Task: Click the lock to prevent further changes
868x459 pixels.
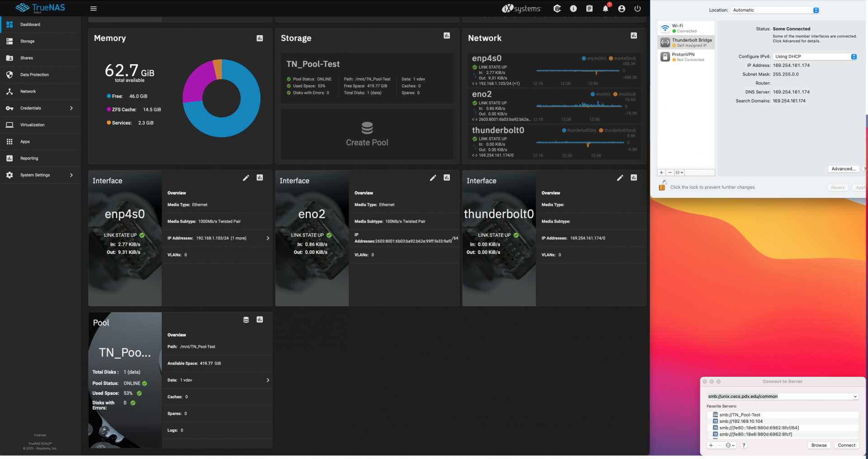Action: (x=662, y=186)
